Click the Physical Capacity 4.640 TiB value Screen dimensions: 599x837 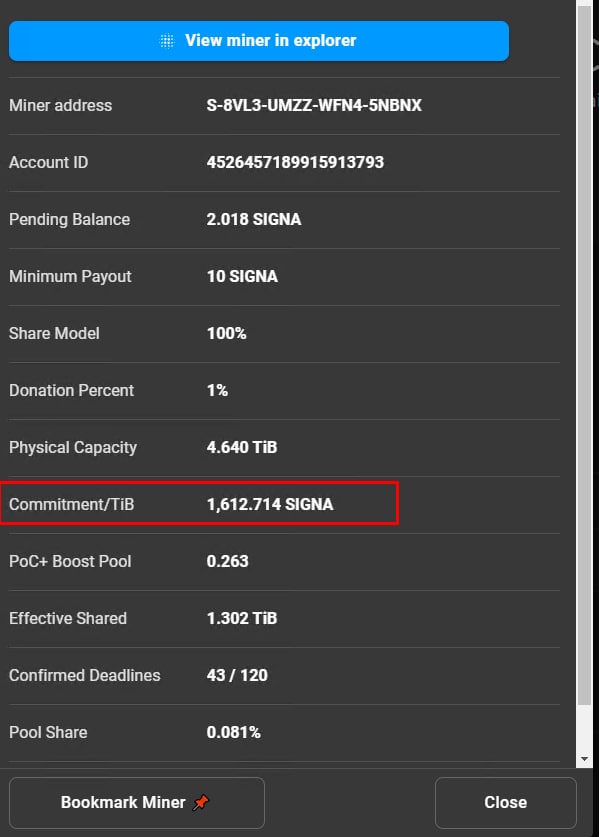[242, 447]
